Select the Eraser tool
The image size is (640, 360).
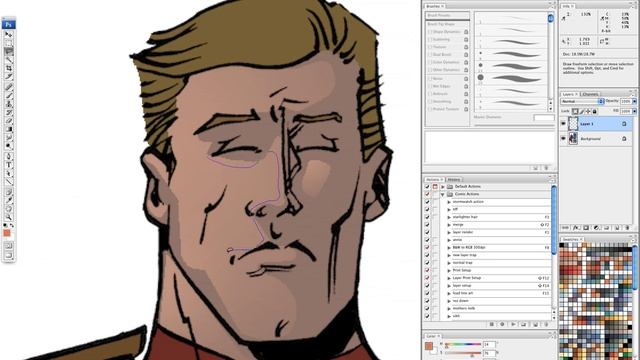point(8,121)
